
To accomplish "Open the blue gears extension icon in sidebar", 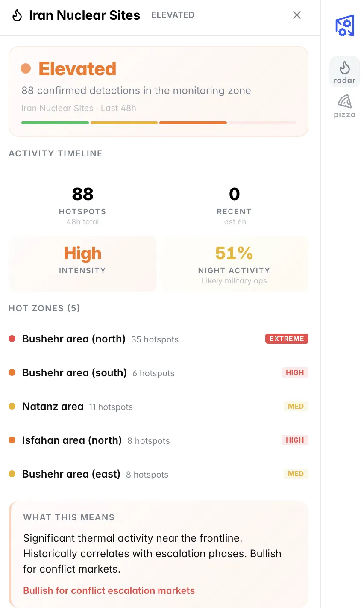I will (344, 26).
